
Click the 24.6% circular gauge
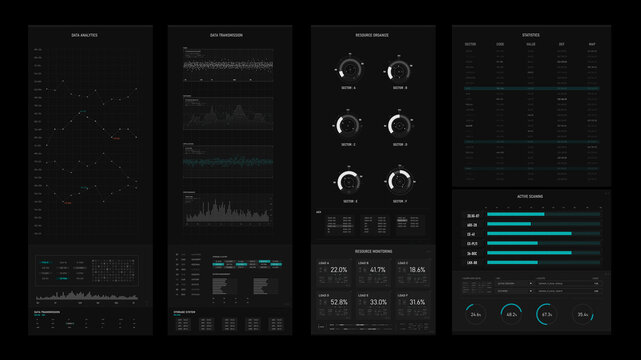475,314
